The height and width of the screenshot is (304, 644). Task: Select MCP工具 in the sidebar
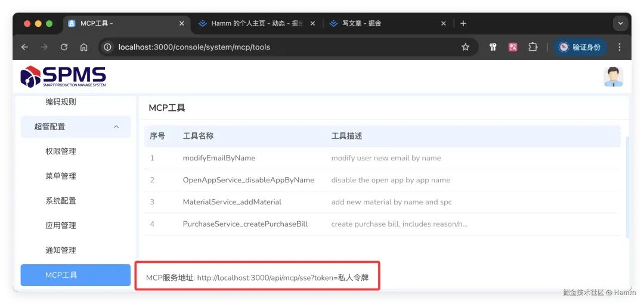76,275
